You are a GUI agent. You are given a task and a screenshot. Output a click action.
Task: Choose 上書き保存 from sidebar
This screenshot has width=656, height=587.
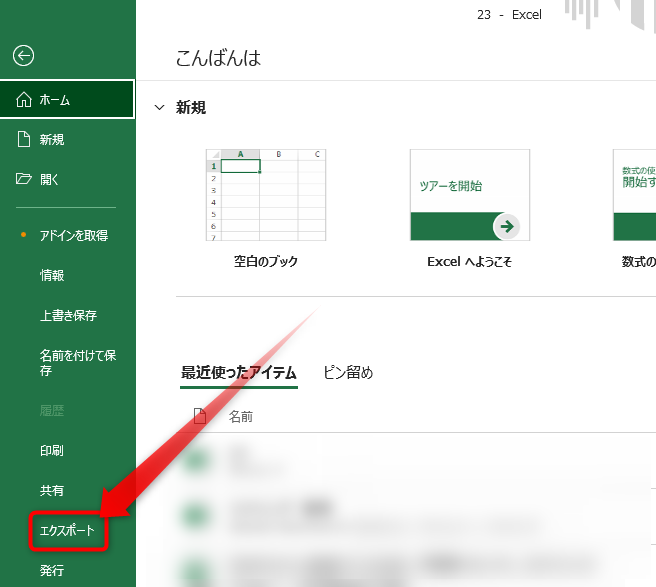point(67,315)
